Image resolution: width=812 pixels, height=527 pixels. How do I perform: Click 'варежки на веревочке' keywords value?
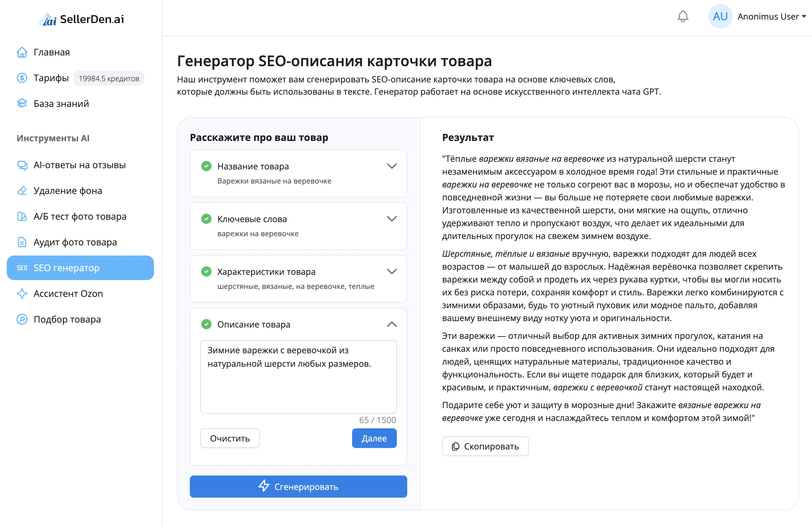258,234
